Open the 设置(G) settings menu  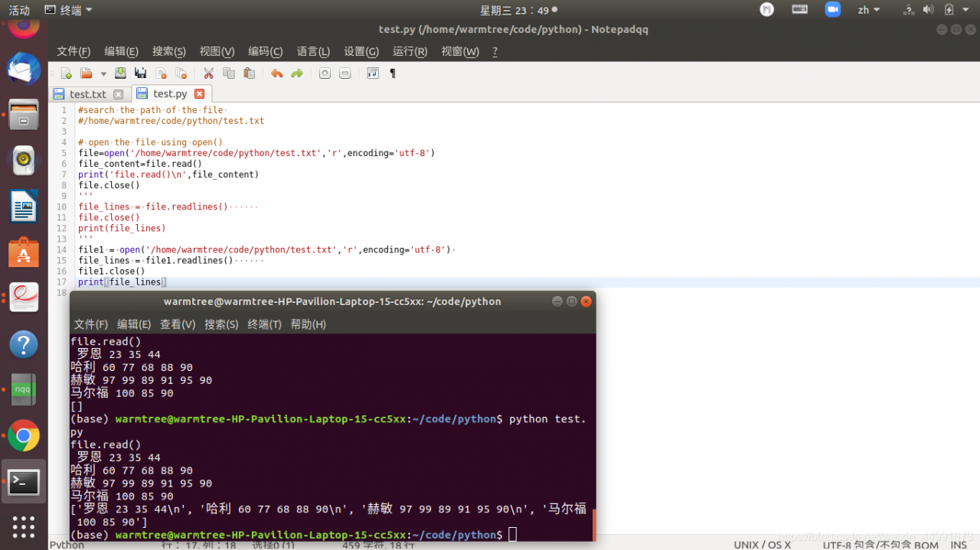point(361,51)
